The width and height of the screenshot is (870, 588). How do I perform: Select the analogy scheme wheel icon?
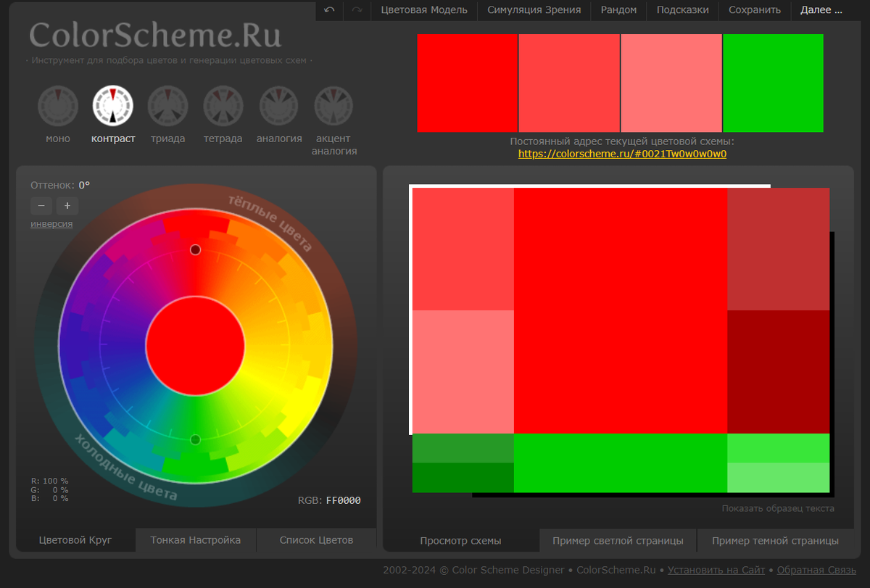tap(279, 106)
